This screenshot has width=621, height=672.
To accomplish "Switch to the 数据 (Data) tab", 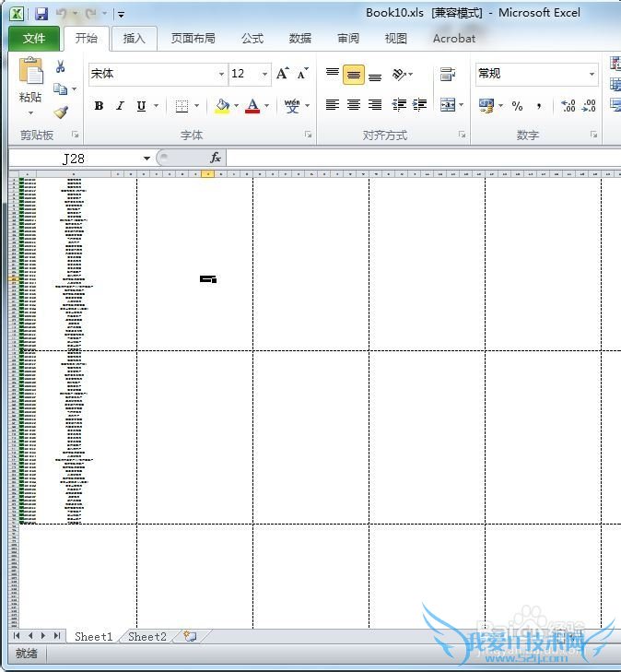I will 299,39.
